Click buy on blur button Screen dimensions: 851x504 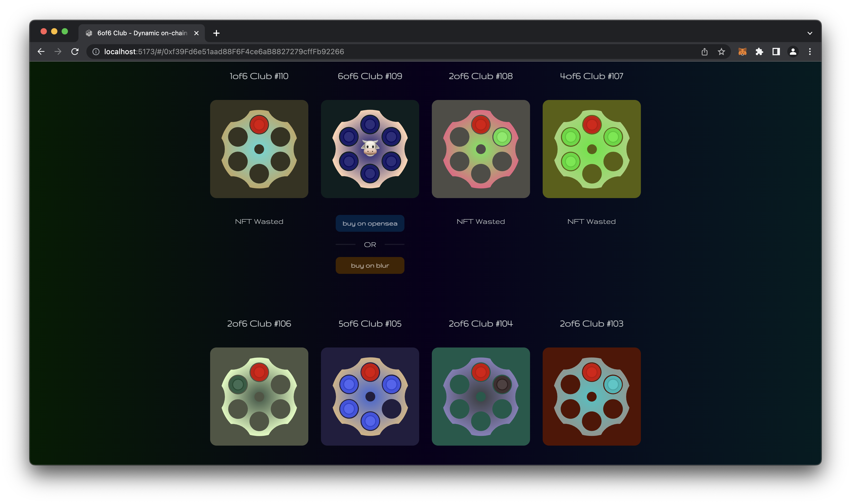pyautogui.click(x=370, y=266)
